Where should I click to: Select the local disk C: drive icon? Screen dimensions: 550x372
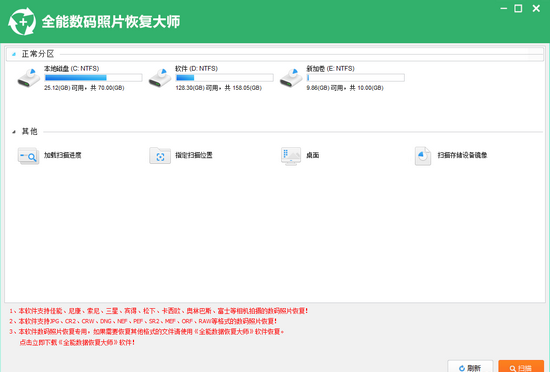click(29, 78)
